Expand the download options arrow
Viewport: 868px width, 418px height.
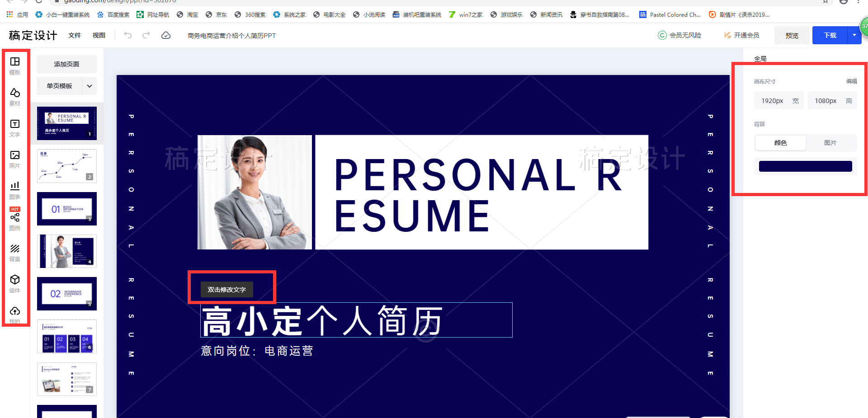pyautogui.click(x=854, y=35)
